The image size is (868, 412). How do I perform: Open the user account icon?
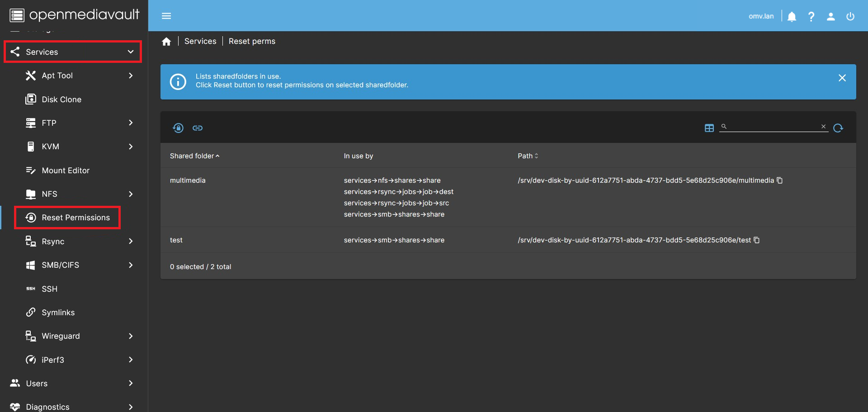(831, 16)
